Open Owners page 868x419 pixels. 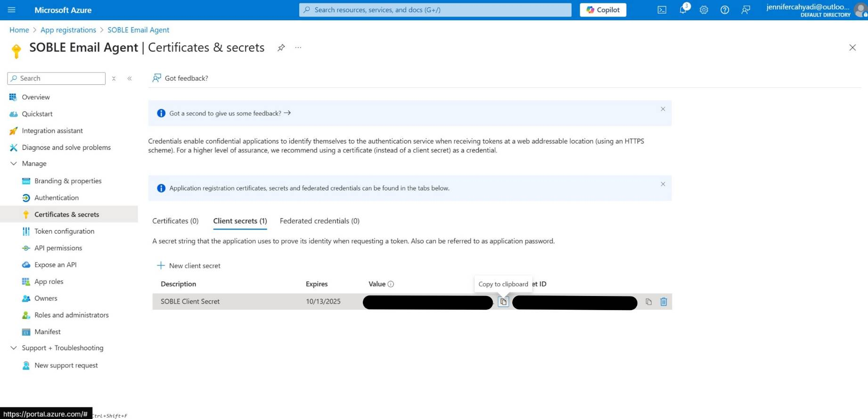click(46, 298)
